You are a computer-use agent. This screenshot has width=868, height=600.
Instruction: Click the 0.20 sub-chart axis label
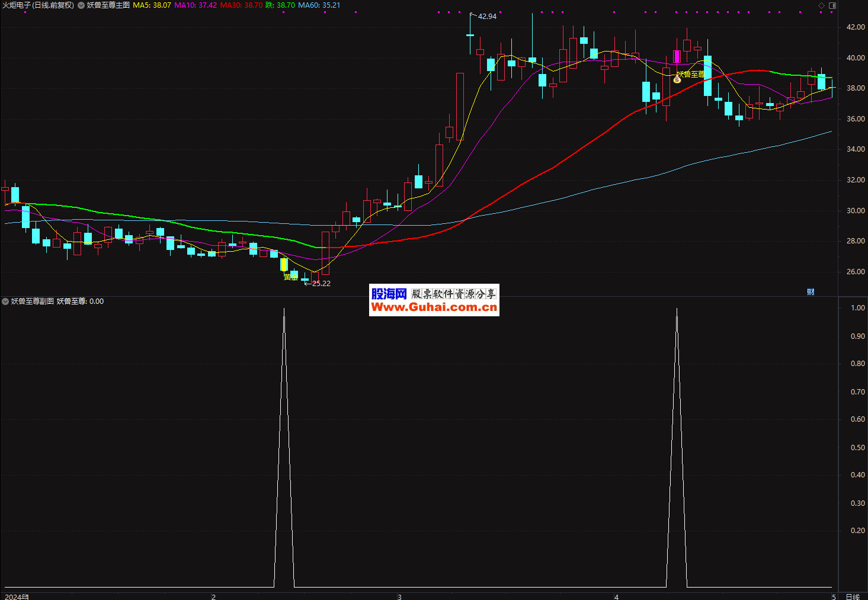click(x=857, y=531)
